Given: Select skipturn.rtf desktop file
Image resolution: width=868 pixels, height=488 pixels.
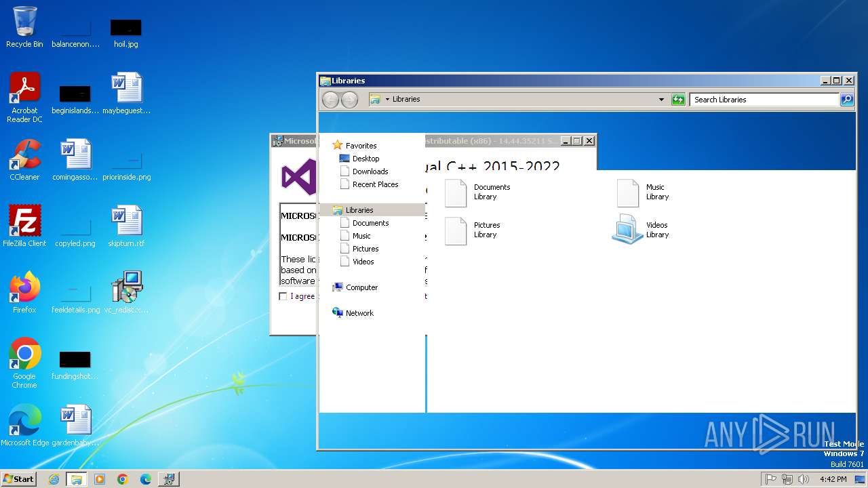Looking at the screenshot, I should 126,226.
